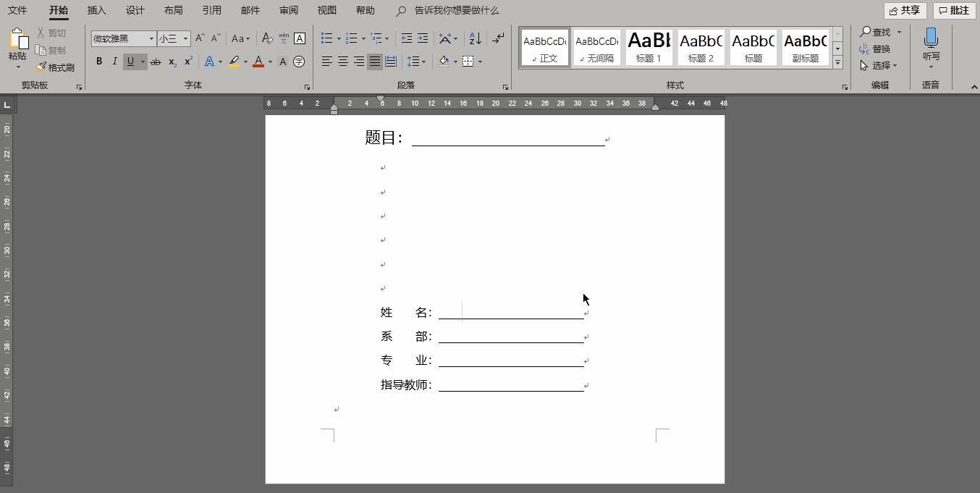Switch to the 插入 ribbon tab
Viewport: 980px width, 493px height.
click(x=96, y=10)
